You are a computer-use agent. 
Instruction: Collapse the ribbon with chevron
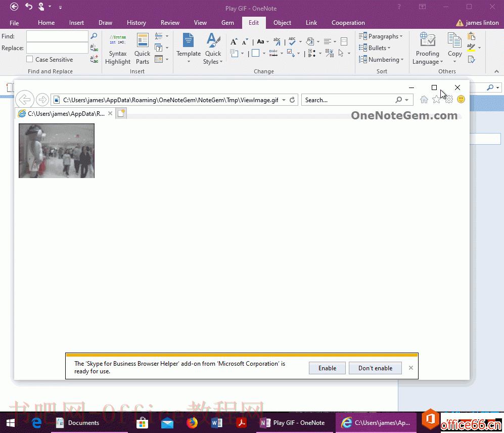pos(496,71)
